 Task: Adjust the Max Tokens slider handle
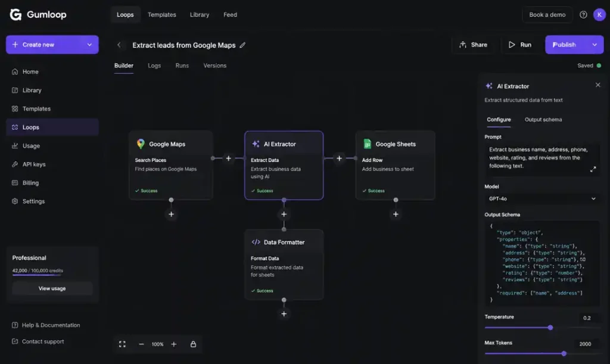pos(564,353)
